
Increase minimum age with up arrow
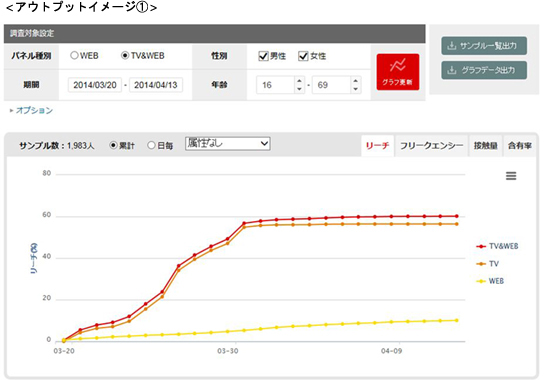299,81
